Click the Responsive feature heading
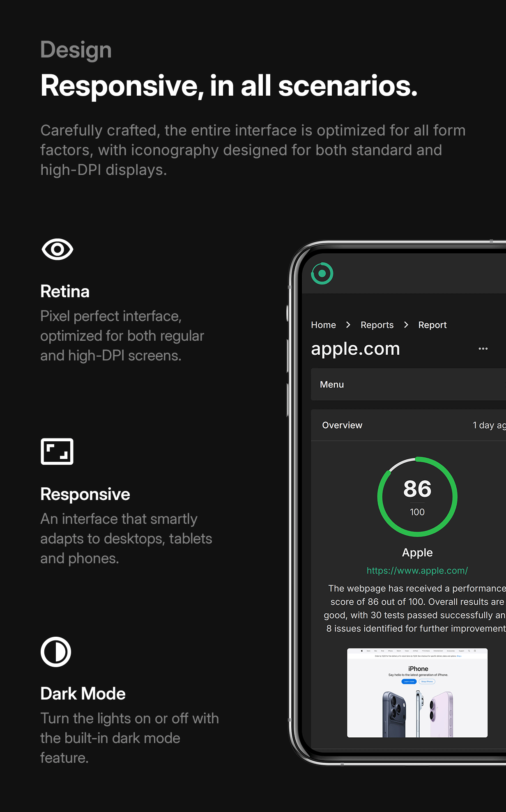The image size is (506, 812). pyautogui.click(x=85, y=495)
